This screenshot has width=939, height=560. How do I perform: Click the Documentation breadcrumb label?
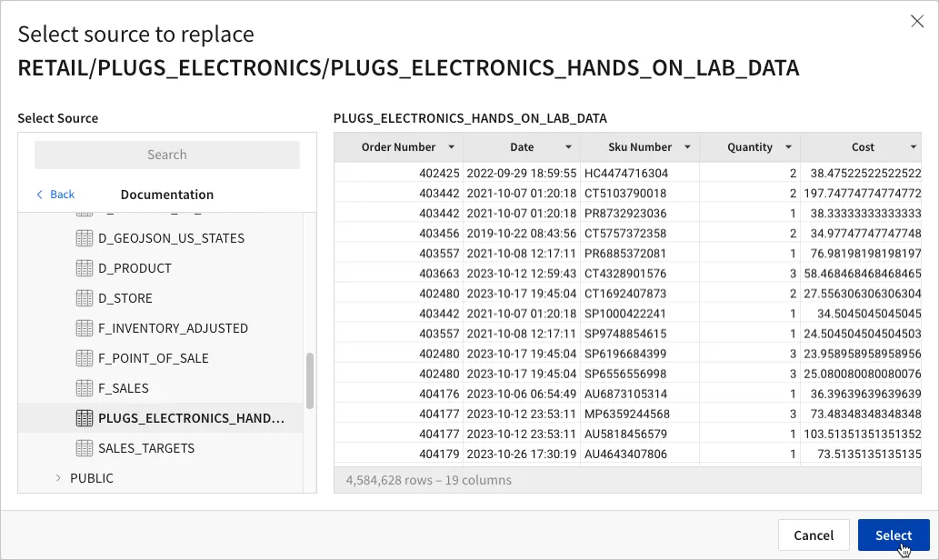click(167, 195)
